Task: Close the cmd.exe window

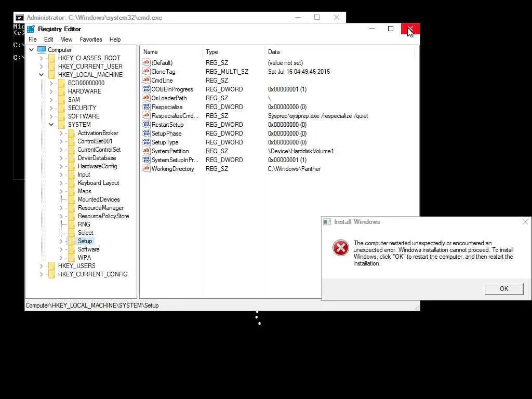Action: point(337,17)
